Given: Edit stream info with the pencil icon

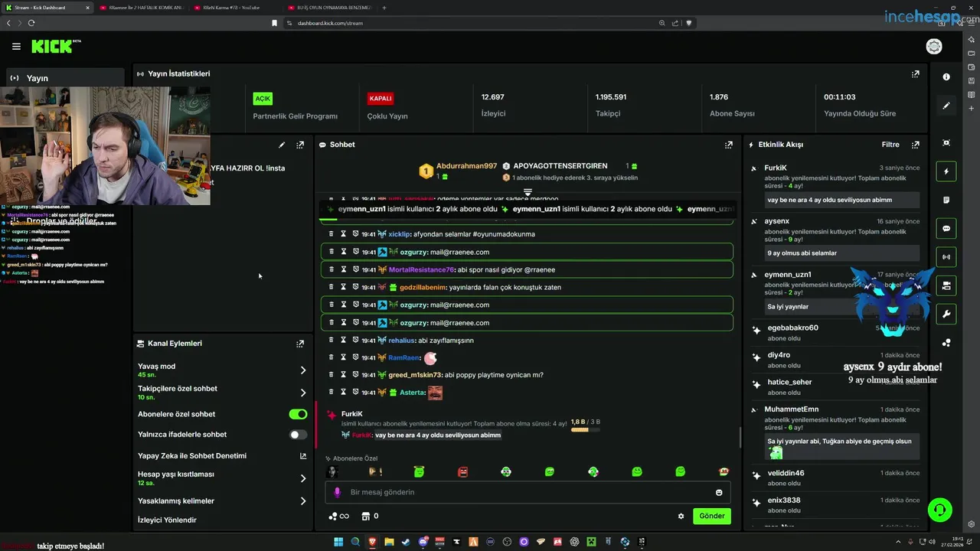Looking at the screenshot, I should pos(282,145).
